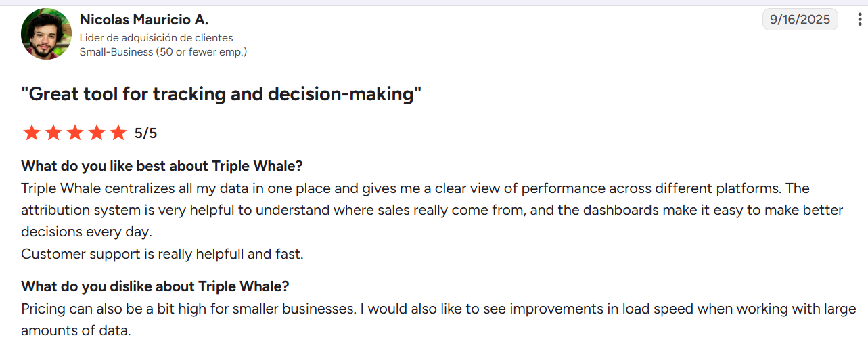Select the "What do you like best" heading
Image resolution: width=868 pixels, height=344 pixels.
tap(162, 166)
